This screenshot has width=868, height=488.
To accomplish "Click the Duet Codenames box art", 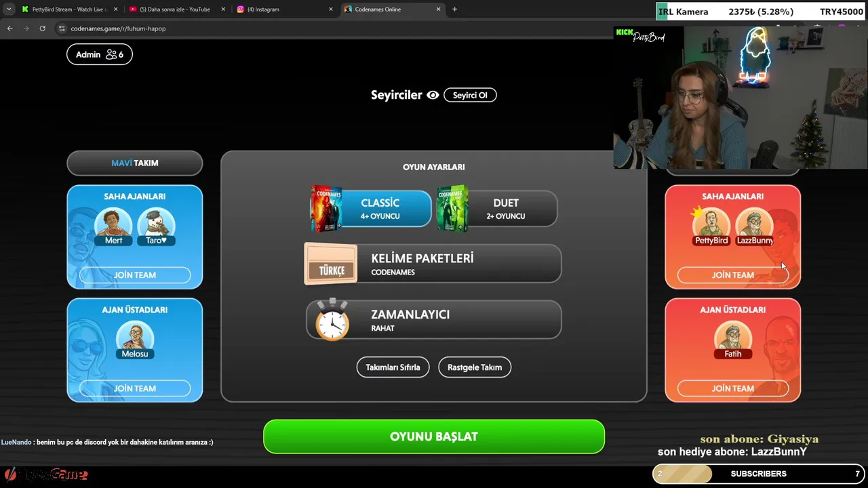I will (452, 209).
